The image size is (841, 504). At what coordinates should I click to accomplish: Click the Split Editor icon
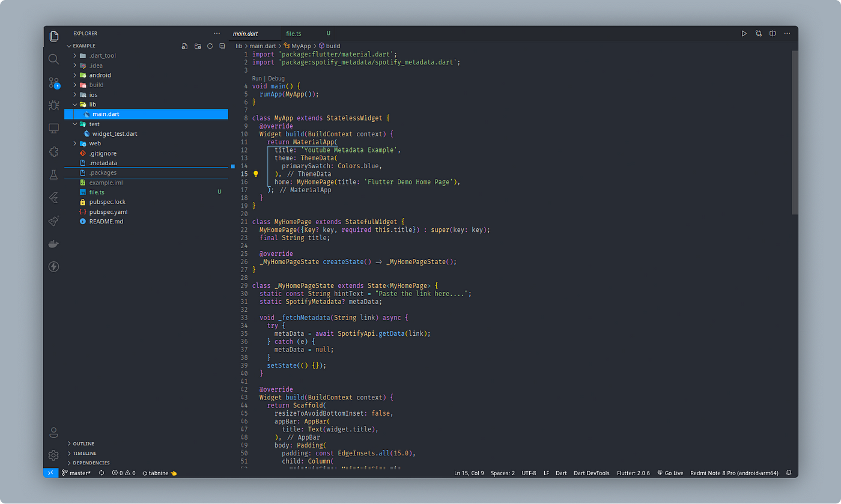(x=773, y=34)
